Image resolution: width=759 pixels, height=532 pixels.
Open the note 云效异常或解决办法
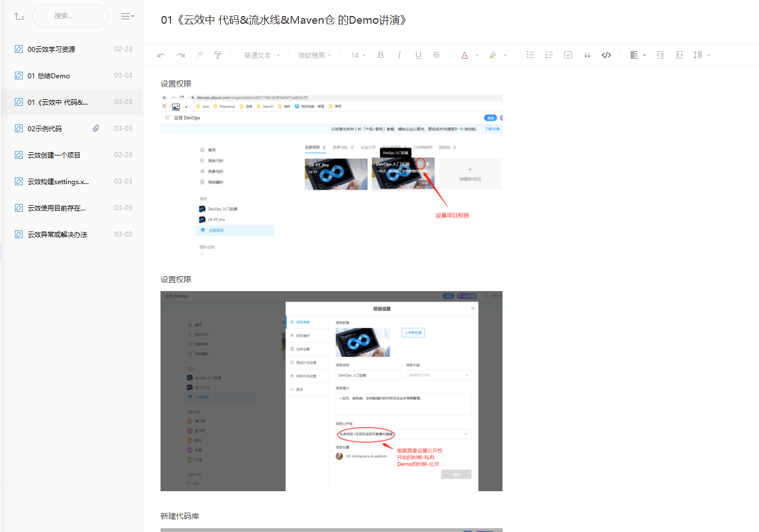point(72,234)
